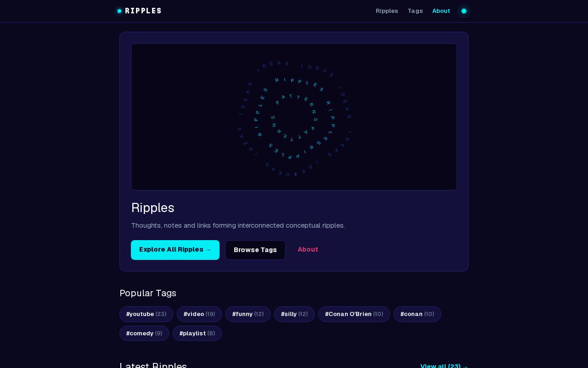Select the #playlist tag chip
Screen dimensions: 588x368
[x=197, y=333]
